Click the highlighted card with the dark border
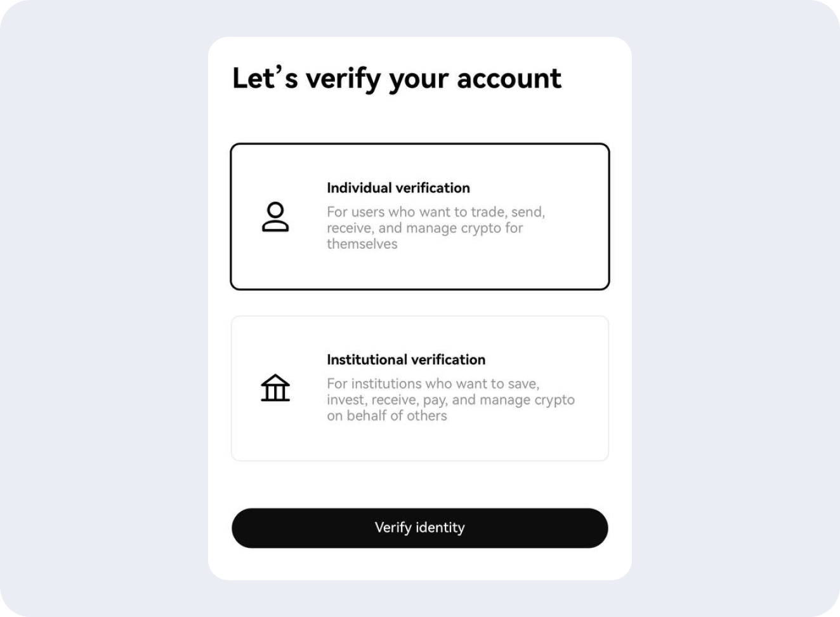The height and width of the screenshot is (617, 840). click(x=420, y=216)
